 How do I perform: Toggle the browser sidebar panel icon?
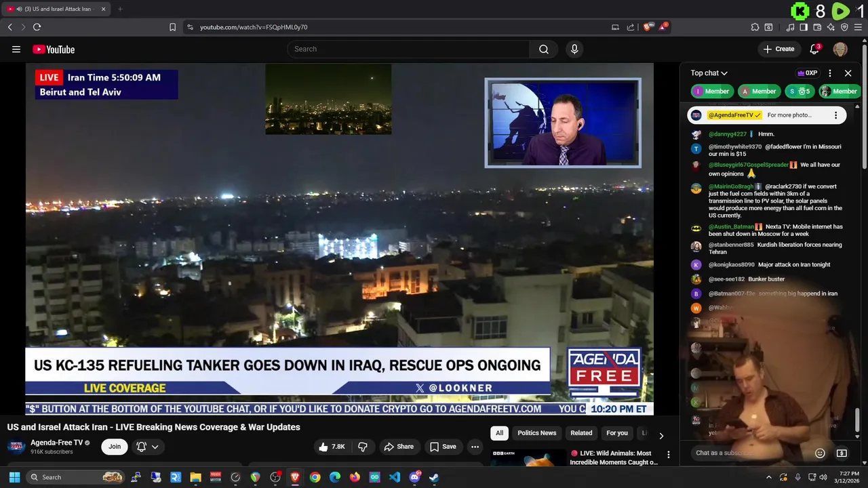click(804, 27)
